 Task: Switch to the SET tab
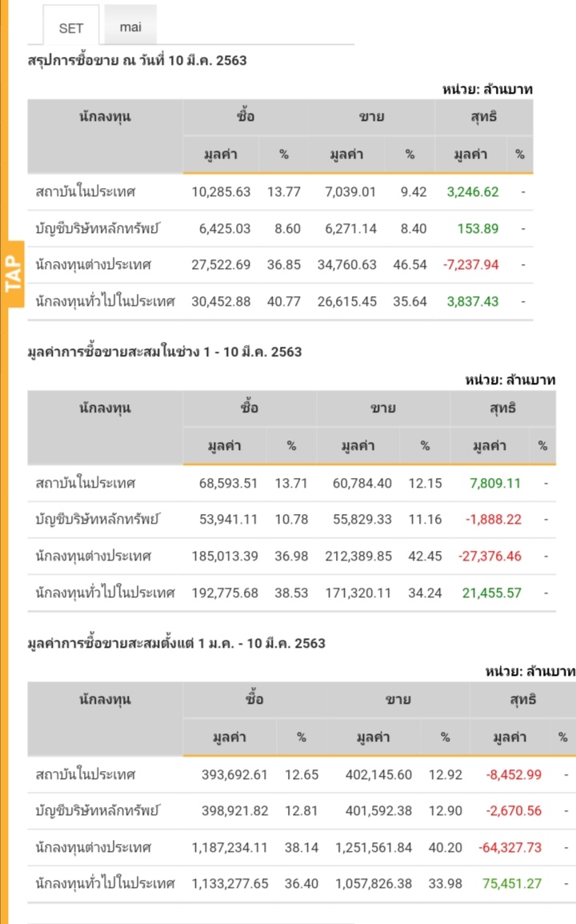click(71, 28)
